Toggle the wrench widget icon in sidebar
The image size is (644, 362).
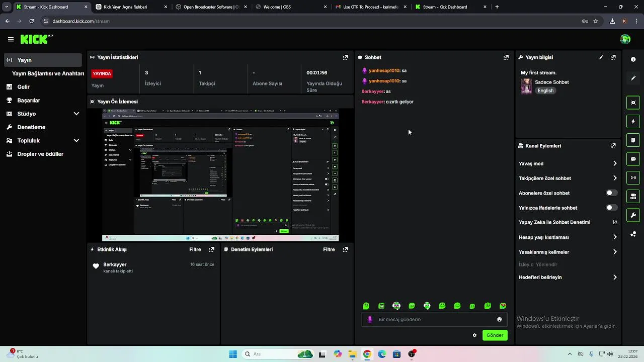pyautogui.click(x=633, y=215)
